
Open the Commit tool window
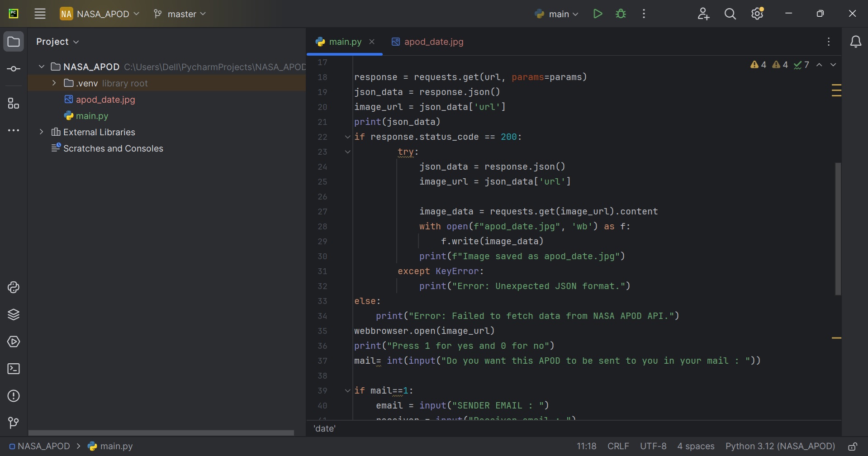pos(14,69)
